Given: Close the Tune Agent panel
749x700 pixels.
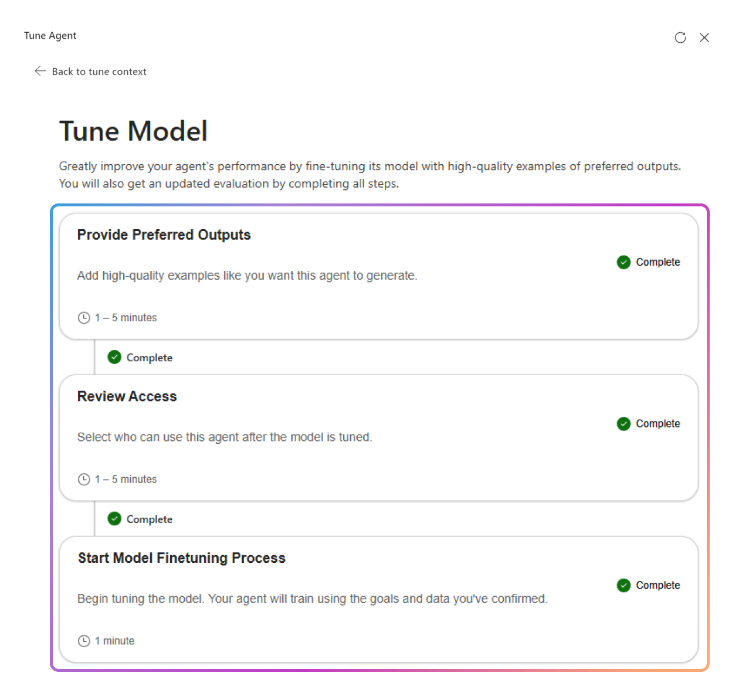Looking at the screenshot, I should (704, 38).
